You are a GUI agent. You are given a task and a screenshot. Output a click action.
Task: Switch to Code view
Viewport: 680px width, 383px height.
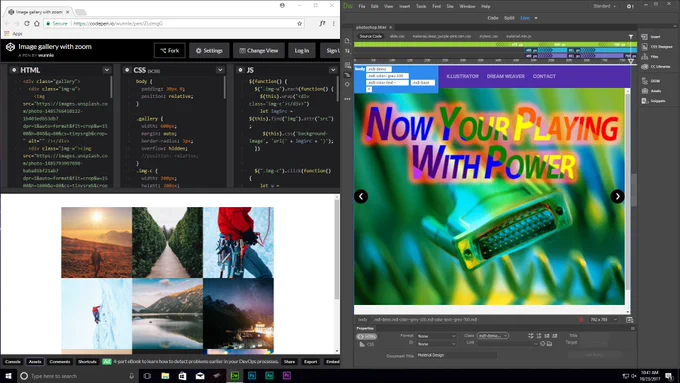493,18
